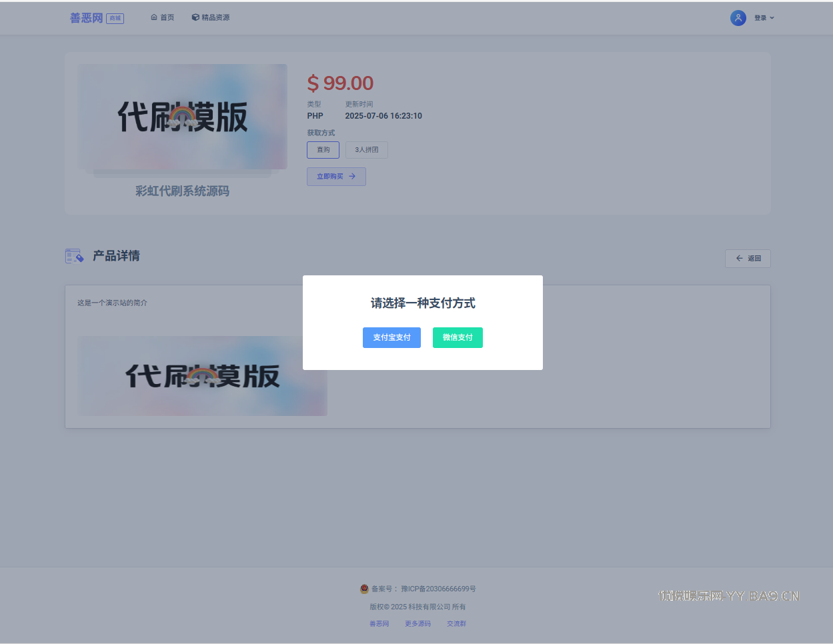Click the arrow icon in 立即购买 button
Screen dimensions: 833x644
tap(352, 177)
